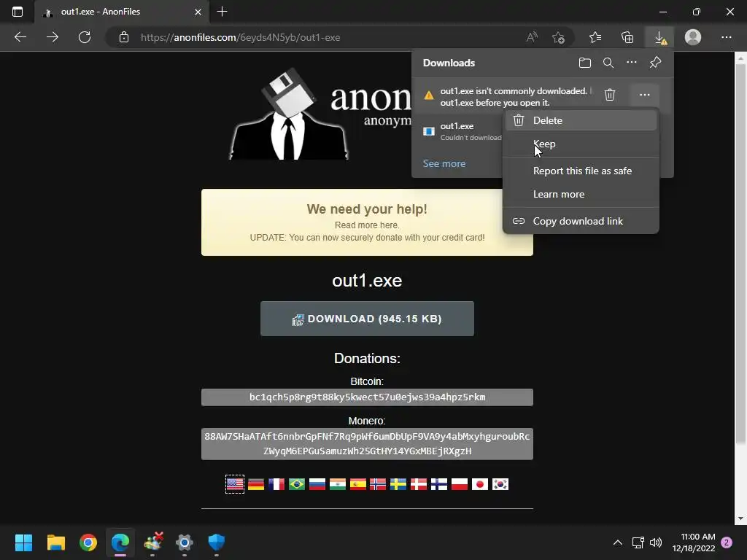Click the Read more here link
This screenshot has width=747, height=560.
367,225
